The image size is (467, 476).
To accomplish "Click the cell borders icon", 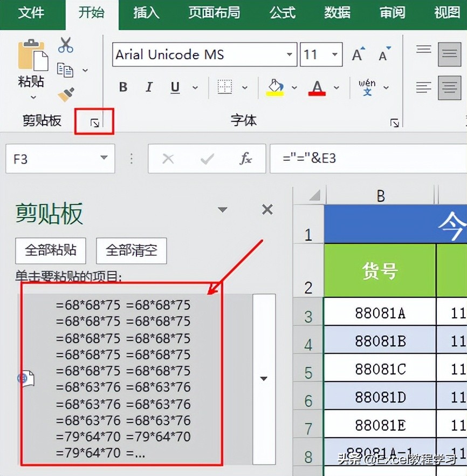I will 225,87.
